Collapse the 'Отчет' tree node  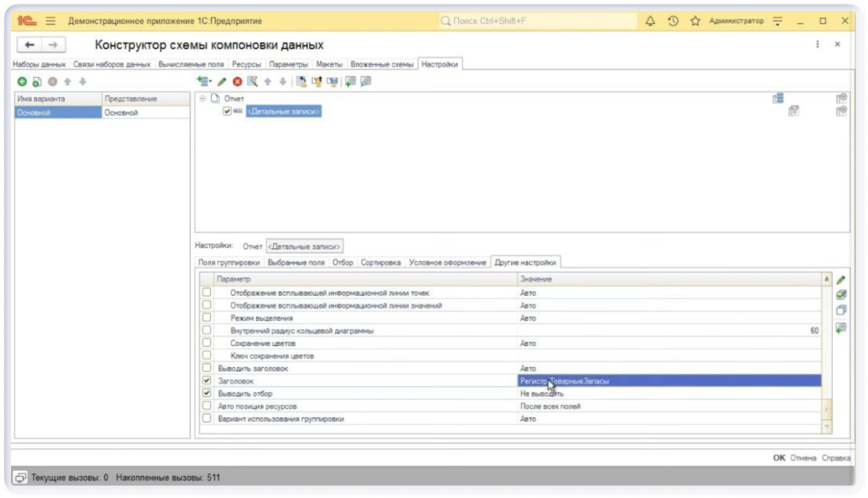click(203, 98)
